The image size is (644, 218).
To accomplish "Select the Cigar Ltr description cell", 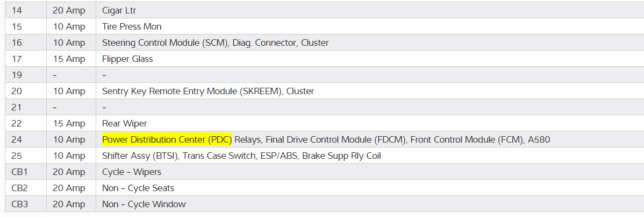I will tap(122, 10).
